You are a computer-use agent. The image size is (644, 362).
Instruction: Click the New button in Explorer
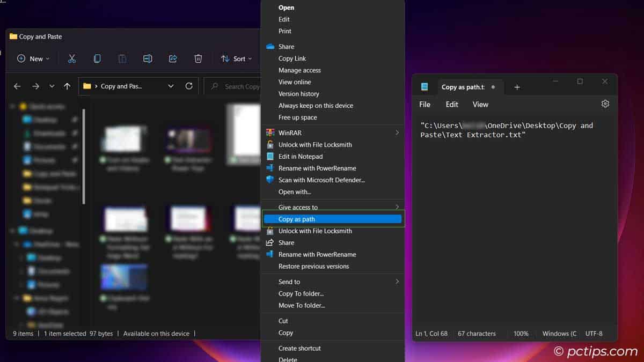(x=33, y=58)
